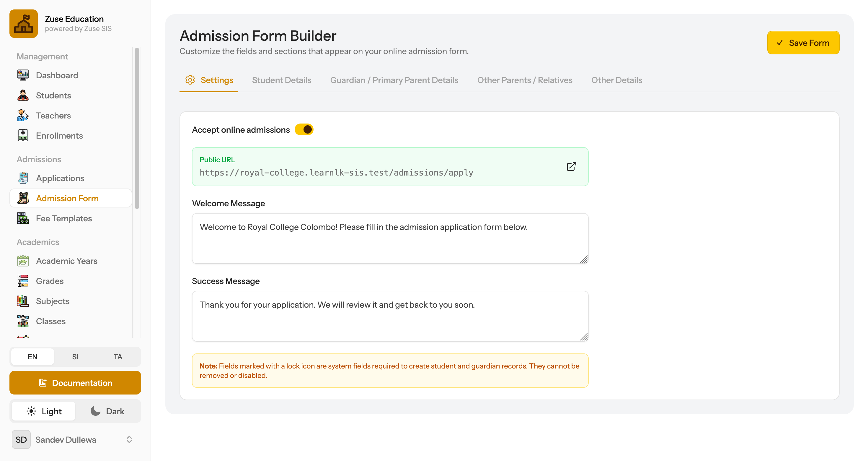The image size is (868, 461).
Task: Click the Settings tab gear icon
Action: (x=190, y=80)
